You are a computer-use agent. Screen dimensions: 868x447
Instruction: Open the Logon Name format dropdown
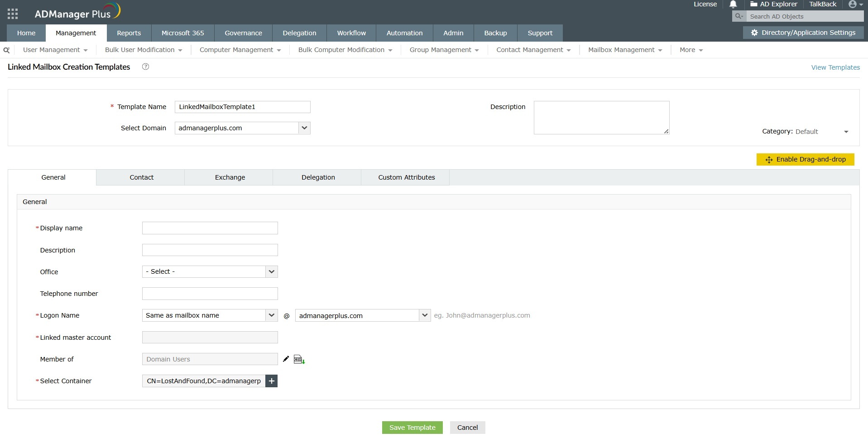271,315
